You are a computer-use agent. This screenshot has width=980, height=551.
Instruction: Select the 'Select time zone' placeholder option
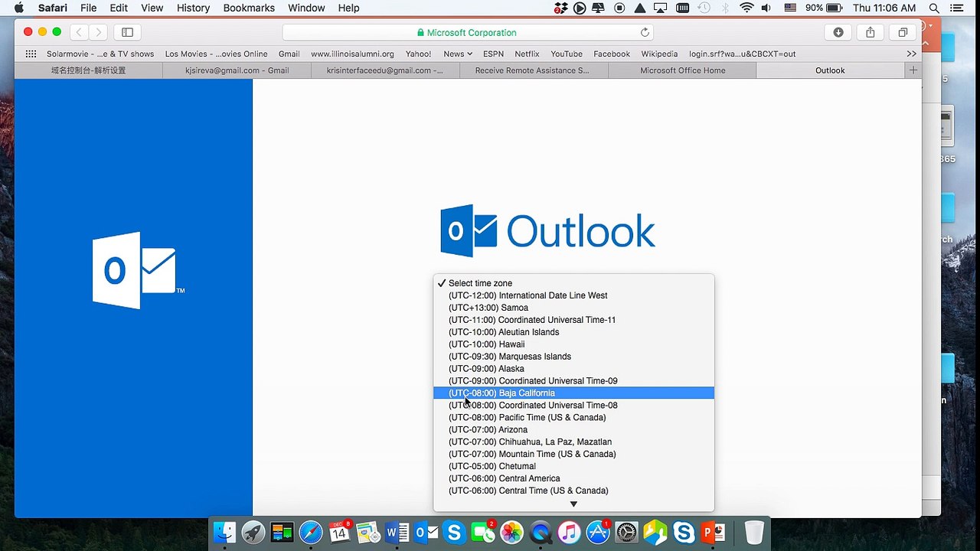(573, 282)
